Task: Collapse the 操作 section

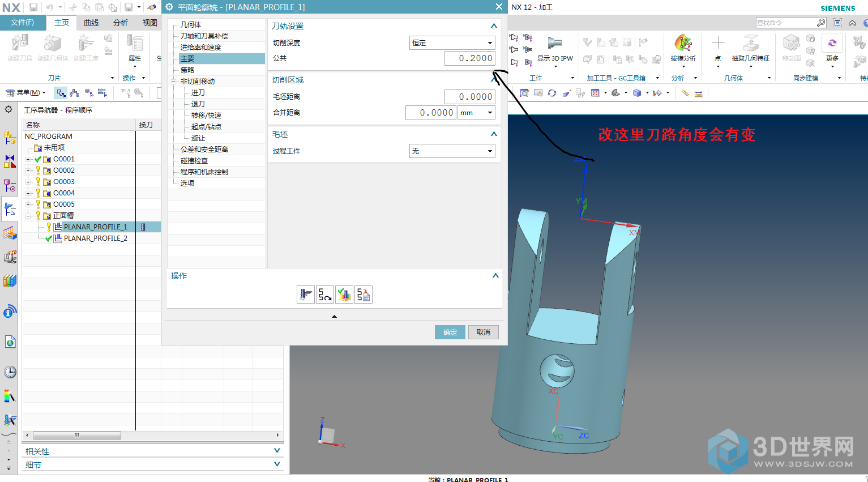Action: [495, 275]
